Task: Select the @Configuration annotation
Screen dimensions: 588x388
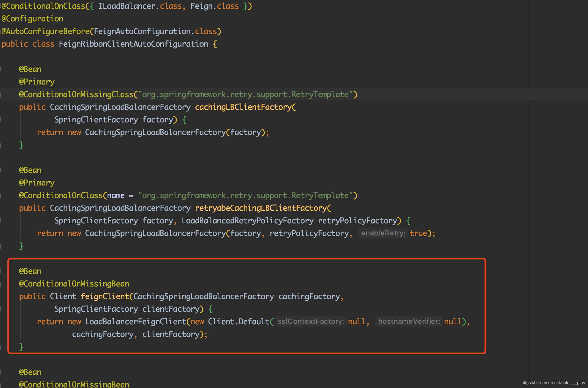Action: [32, 19]
